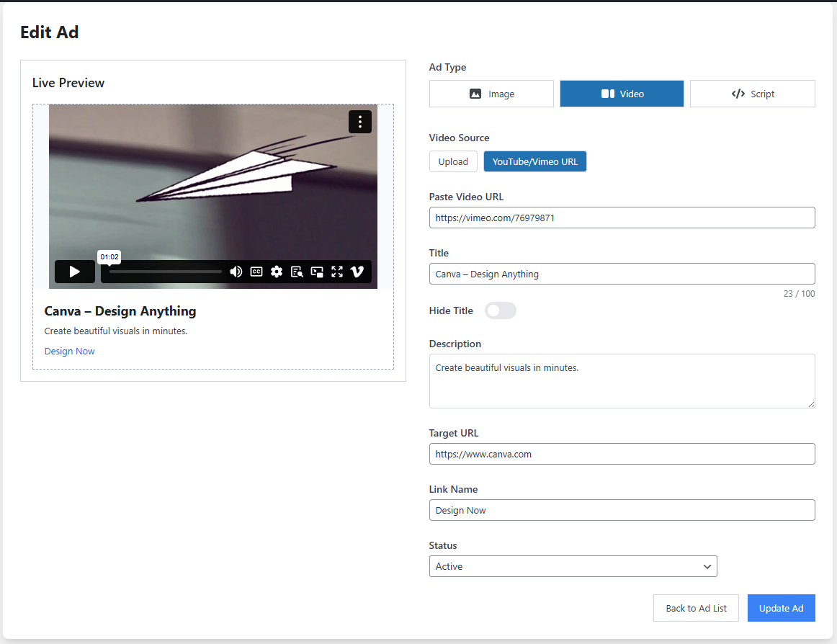Viewport: 837px width, 644px height.
Task: Open video player settings gear
Action: coord(277,272)
